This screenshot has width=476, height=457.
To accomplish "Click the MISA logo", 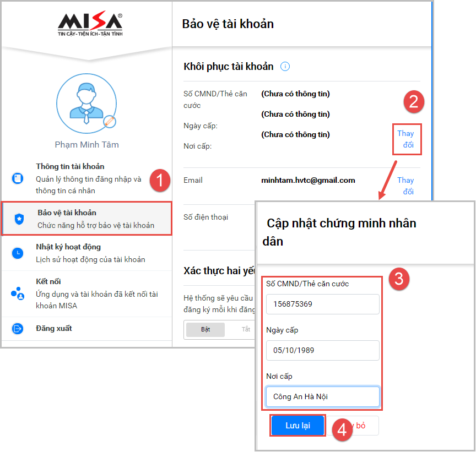I will pos(90,24).
